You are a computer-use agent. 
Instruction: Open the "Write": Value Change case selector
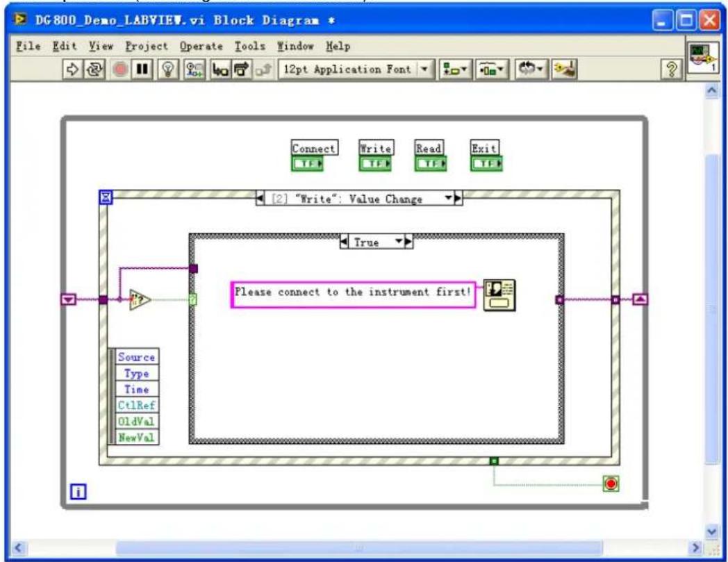point(360,199)
